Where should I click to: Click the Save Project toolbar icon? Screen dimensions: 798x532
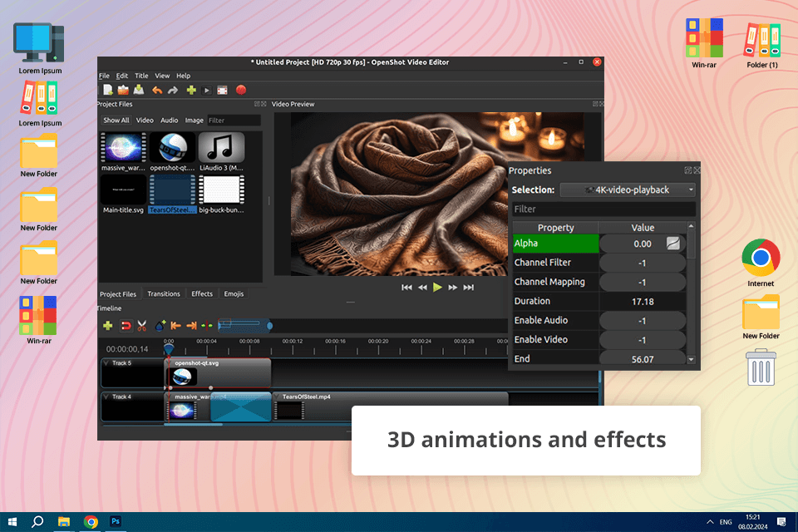click(x=139, y=90)
